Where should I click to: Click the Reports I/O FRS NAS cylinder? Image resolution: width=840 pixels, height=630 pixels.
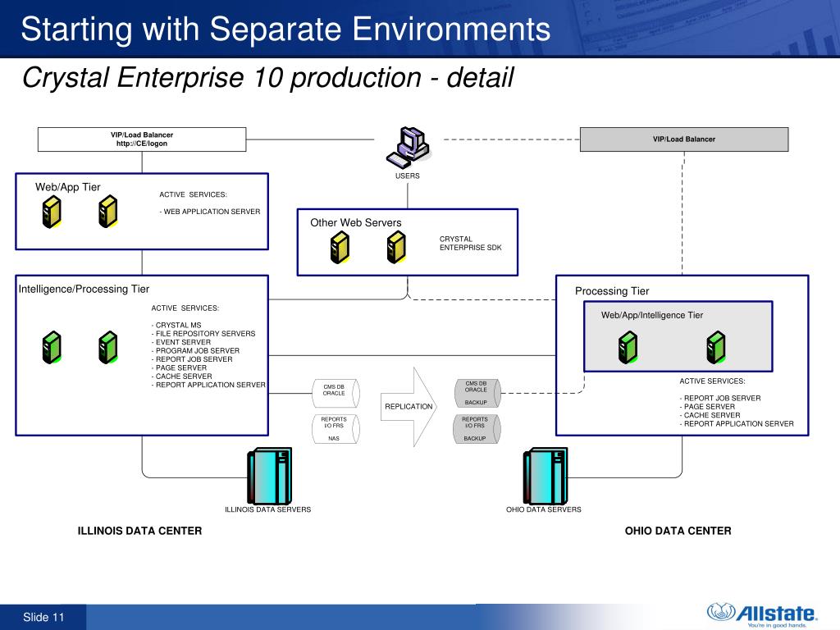pos(336,428)
